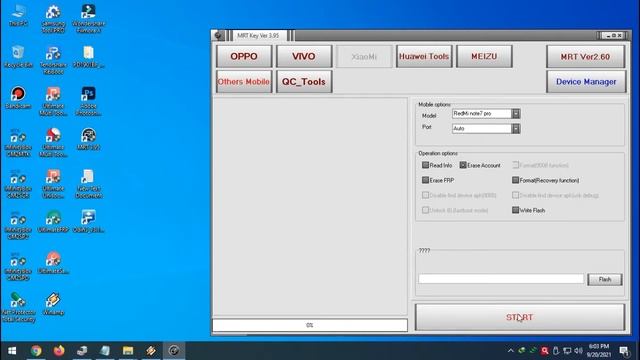
Task: Open Huawei Tools section
Action: click(424, 56)
